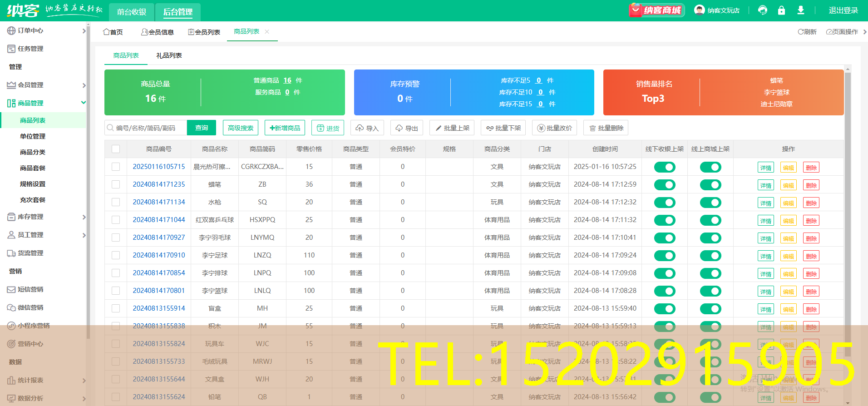Toggle 线下收银上架 for 盲盒
Viewport: 868px width, 406px height.
665,309
